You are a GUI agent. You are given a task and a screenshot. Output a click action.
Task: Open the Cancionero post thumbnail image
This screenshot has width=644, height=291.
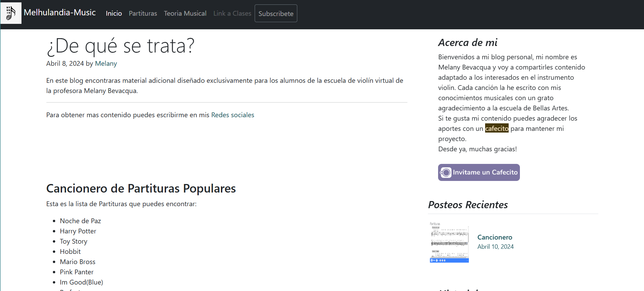pos(449,242)
